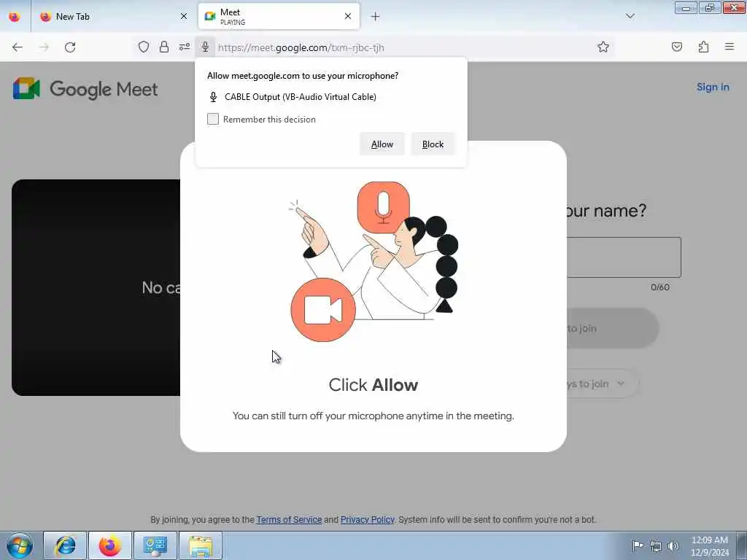Screen dimensions: 747x560
Task: Open the tracking protection shield icon
Action: pos(144,47)
